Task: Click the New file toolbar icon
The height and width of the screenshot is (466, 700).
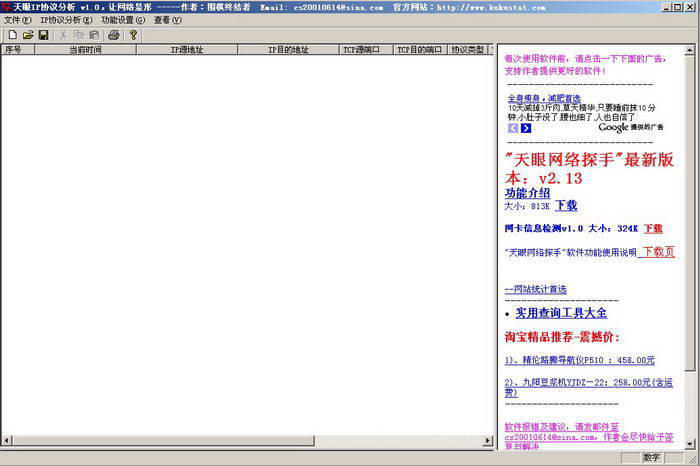Action: click(x=12, y=35)
